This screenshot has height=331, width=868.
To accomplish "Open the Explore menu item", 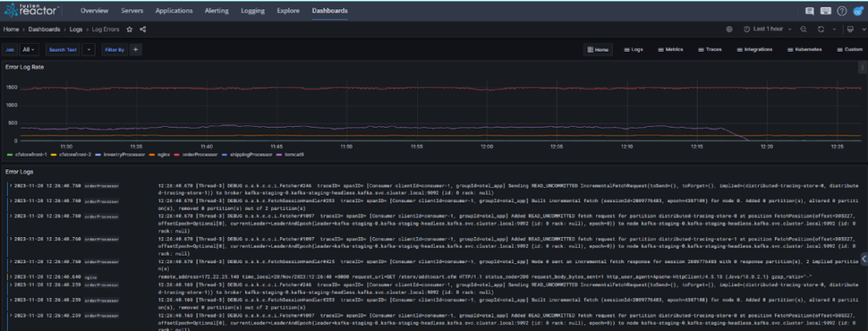I will tap(288, 10).
